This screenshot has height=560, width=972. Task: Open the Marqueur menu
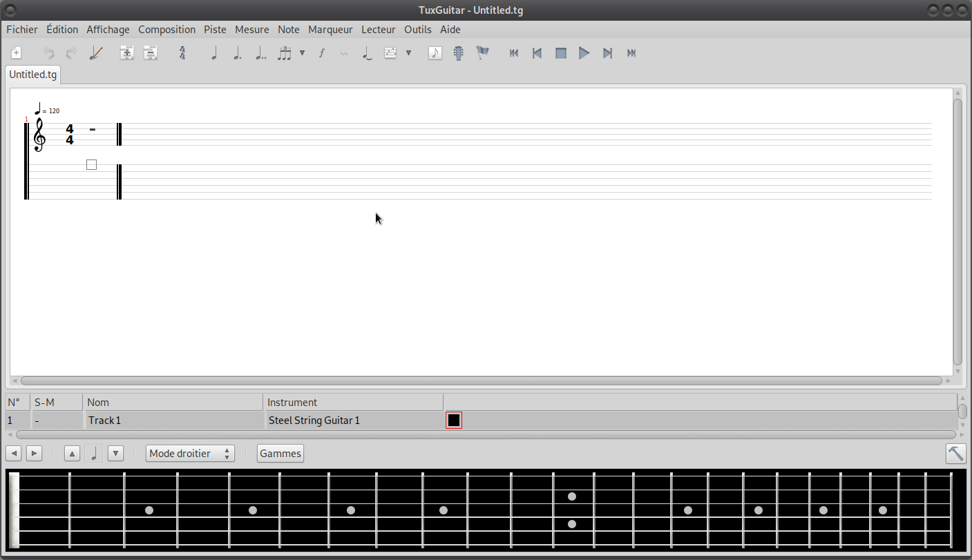(x=330, y=30)
